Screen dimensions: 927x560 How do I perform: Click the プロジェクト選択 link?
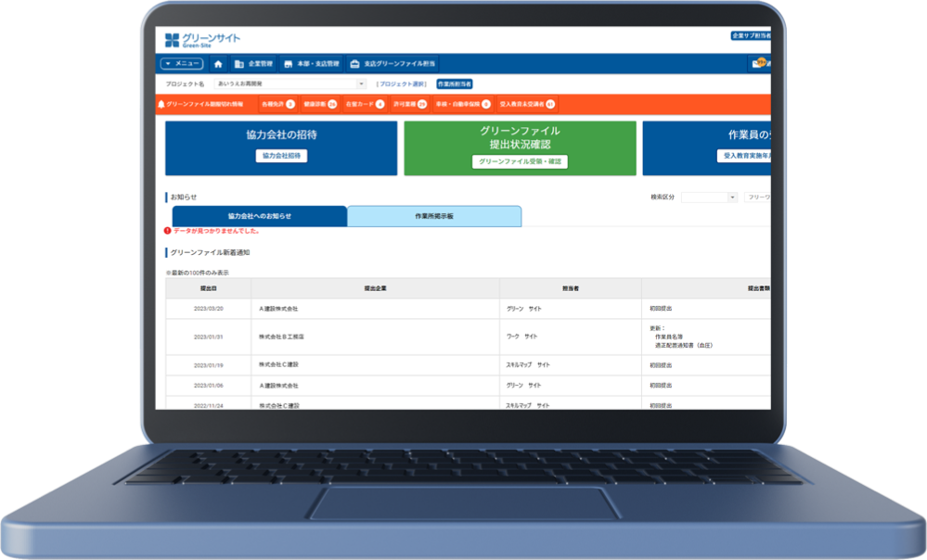point(401,83)
